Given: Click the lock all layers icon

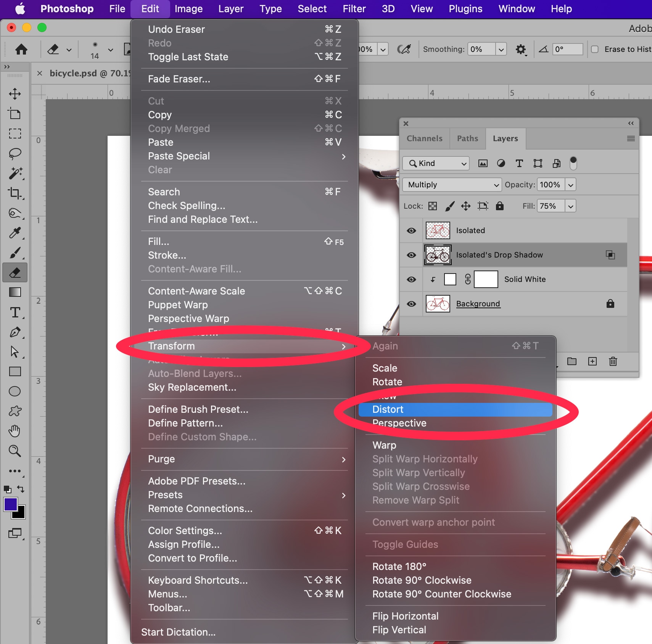Looking at the screenshot, I should click(499, 206).
